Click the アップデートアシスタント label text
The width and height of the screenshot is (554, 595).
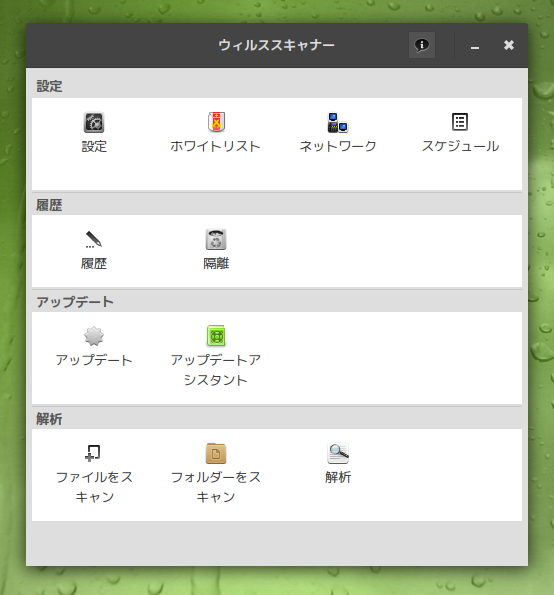point(216,370)
